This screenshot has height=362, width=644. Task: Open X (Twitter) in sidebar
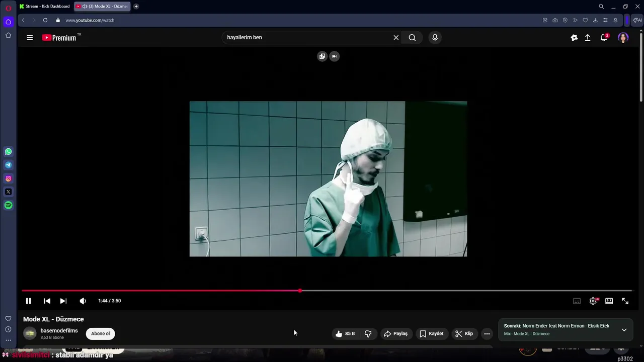(x=9, y=192)
